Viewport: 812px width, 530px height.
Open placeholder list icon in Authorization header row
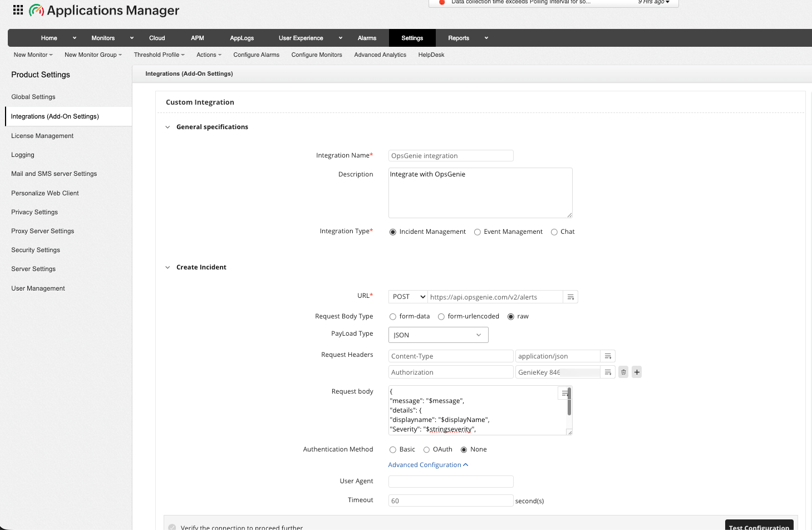pos(608,372)
